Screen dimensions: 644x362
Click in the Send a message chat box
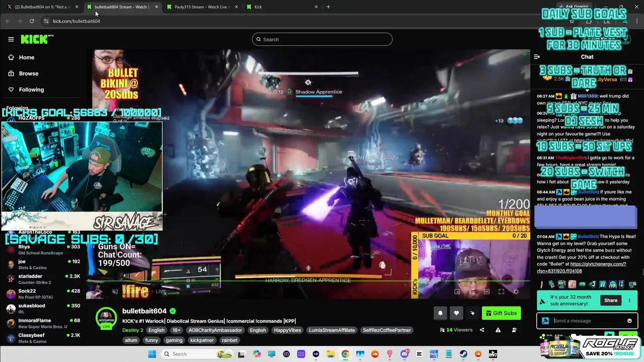587,321
